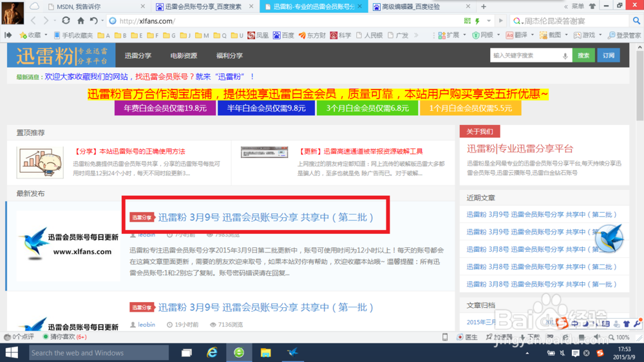Click the 年费白金会员仅需19.8元 purple banner
644x362 pixels.
click(x=165, y=108)
